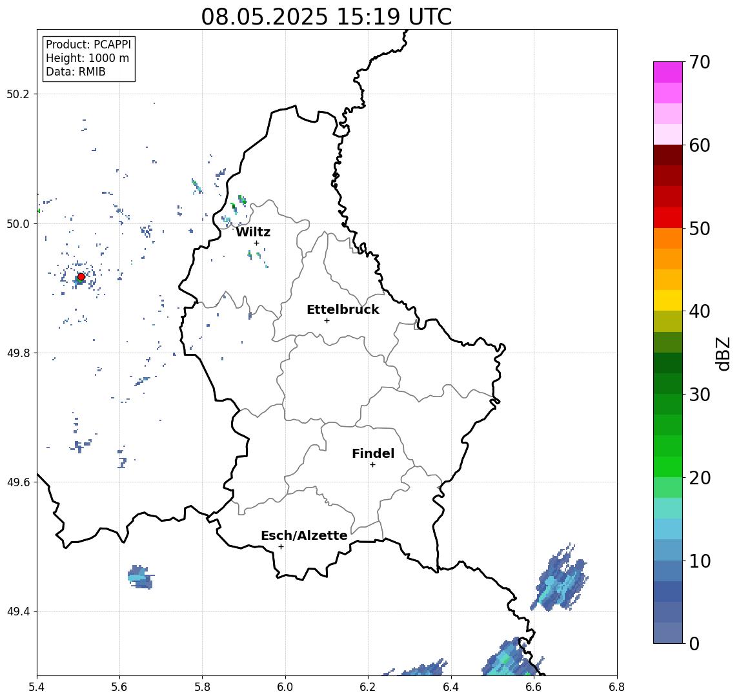Click the orange colorbar segment below 50

pos(668,238)
